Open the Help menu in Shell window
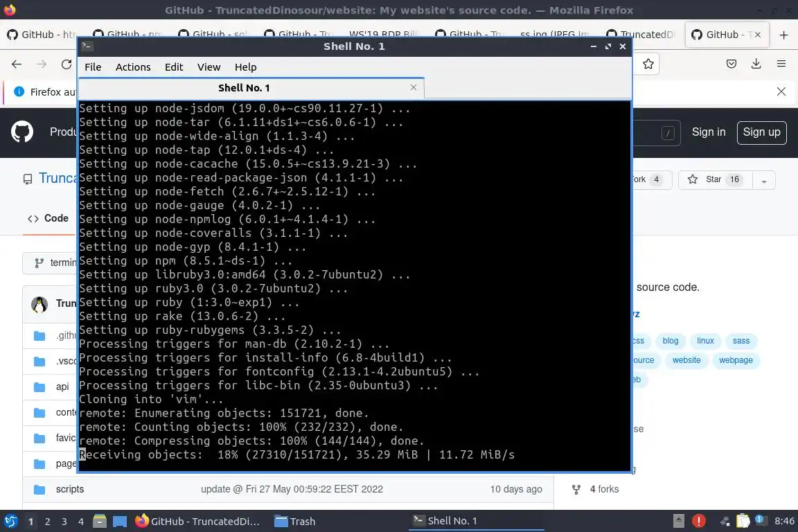 [x=245, y=67]
